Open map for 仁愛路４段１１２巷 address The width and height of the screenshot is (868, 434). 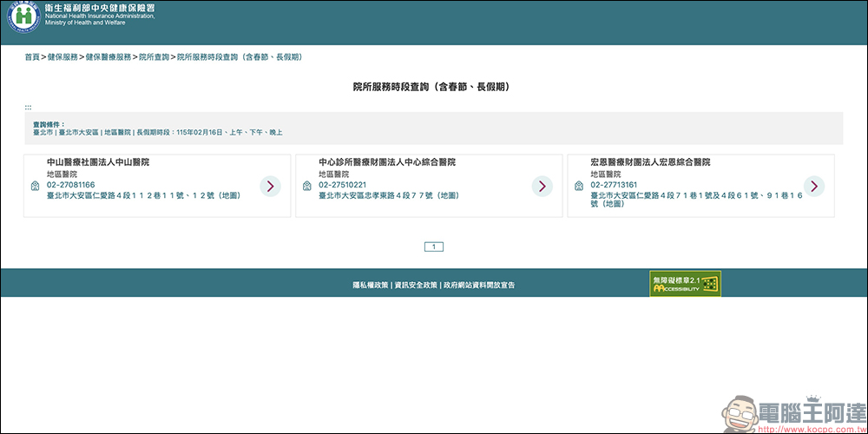(x=144, y=195)
